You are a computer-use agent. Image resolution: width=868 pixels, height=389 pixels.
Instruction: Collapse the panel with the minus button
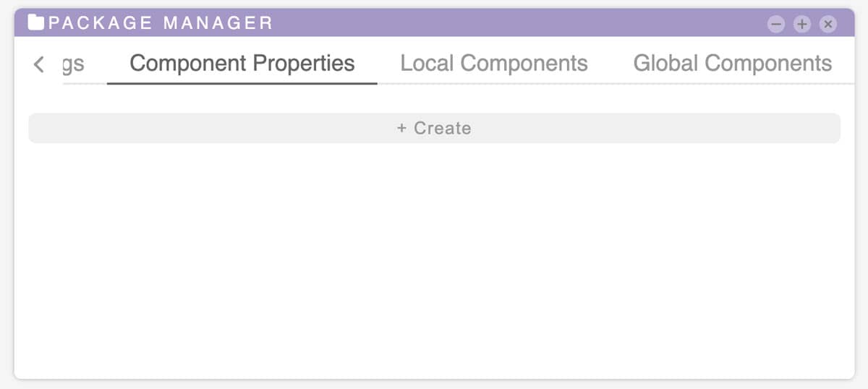coord(776,24)
